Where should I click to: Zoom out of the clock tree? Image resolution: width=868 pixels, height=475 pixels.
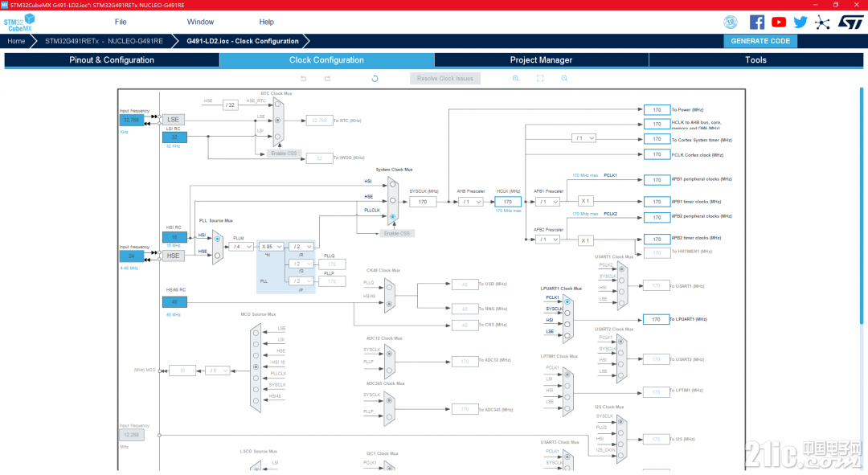tap(565, 79)
